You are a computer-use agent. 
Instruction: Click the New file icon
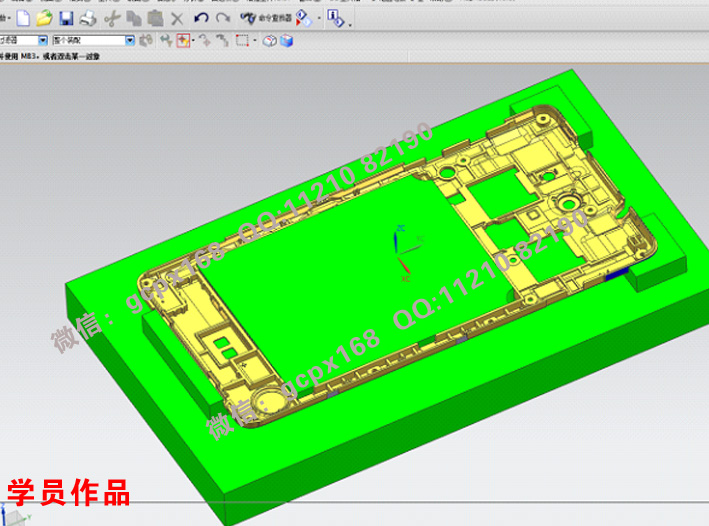(x=23, y=18)
